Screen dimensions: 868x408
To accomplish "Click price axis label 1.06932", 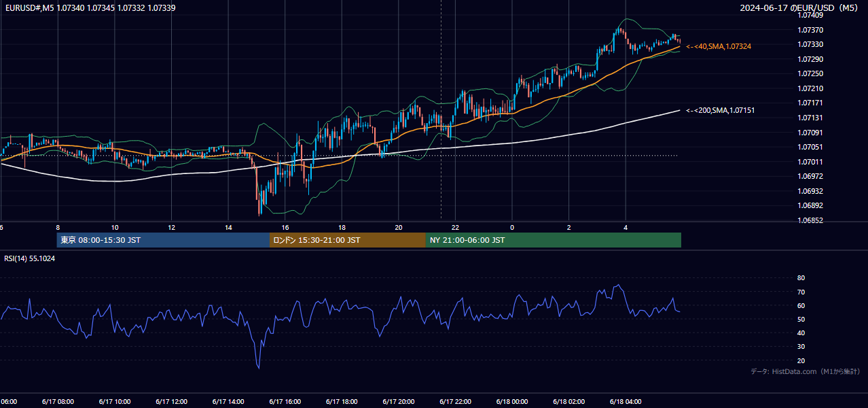I will click(810, 191).
